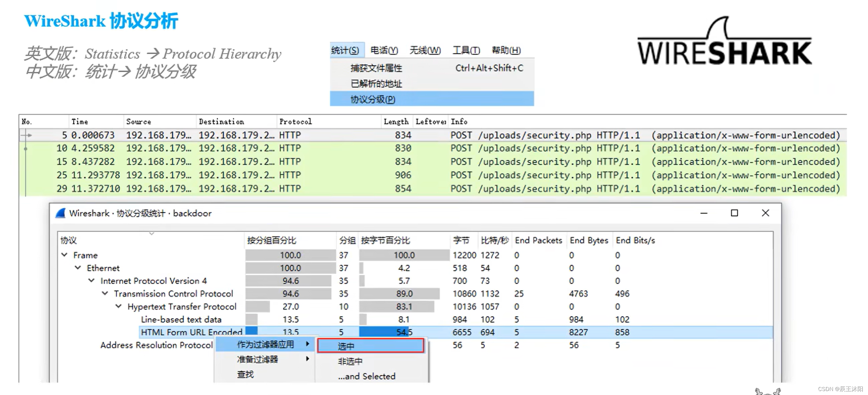Choose ...and Selected submenu option

(371, 376)
